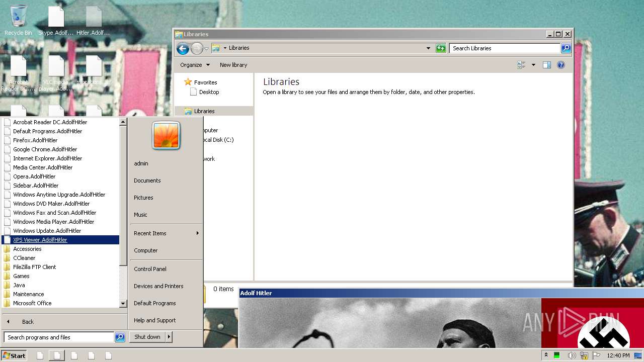Select Libraries in the navigation pane

(x=204, y=111)
